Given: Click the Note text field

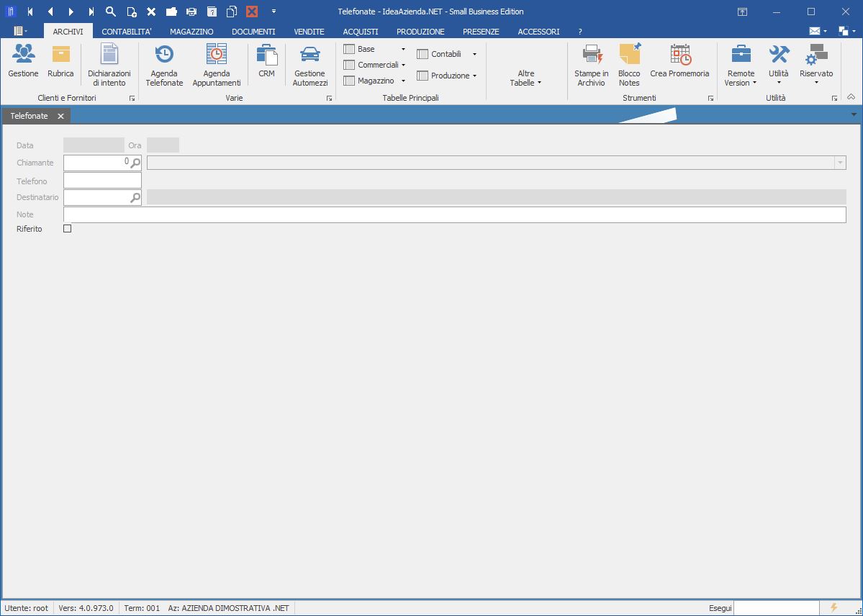Looking at the screenshot, I should pos(455,214).
